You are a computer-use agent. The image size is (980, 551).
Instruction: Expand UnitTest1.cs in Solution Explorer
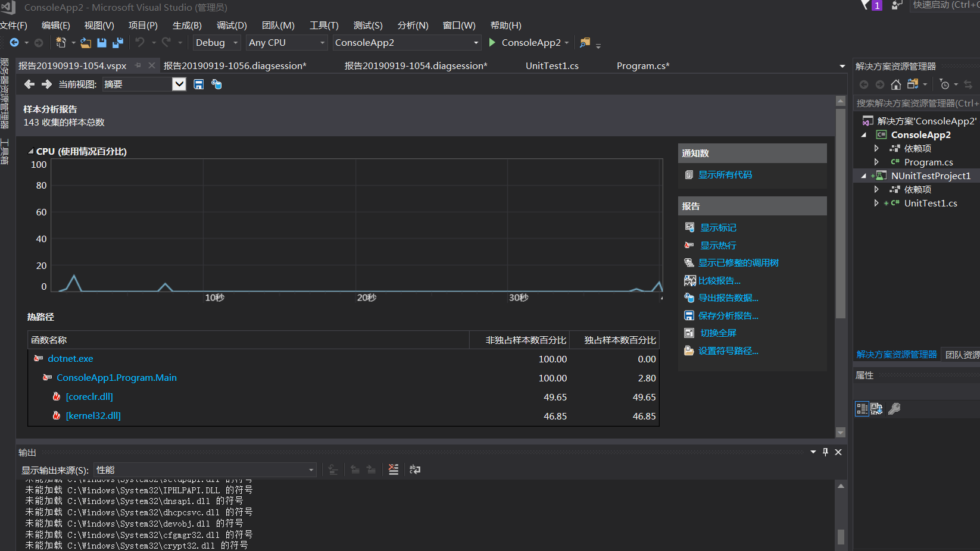pyautogui.click(x=876, y=203)
